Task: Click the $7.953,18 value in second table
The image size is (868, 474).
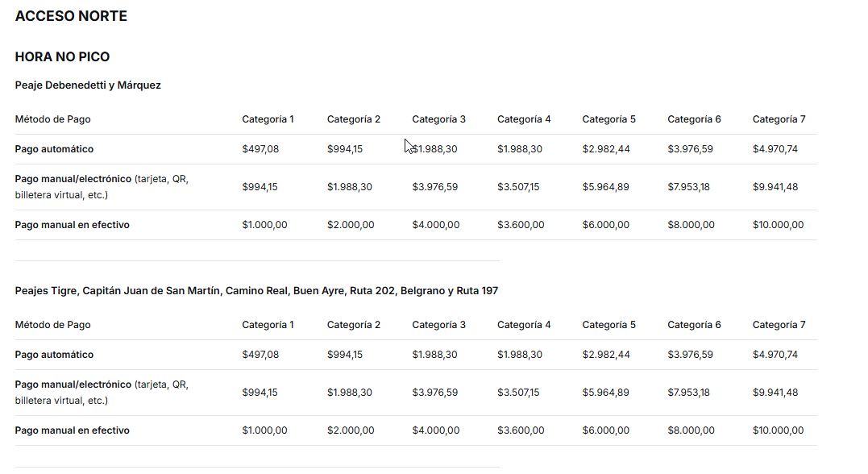Action: tap(688, 392)
